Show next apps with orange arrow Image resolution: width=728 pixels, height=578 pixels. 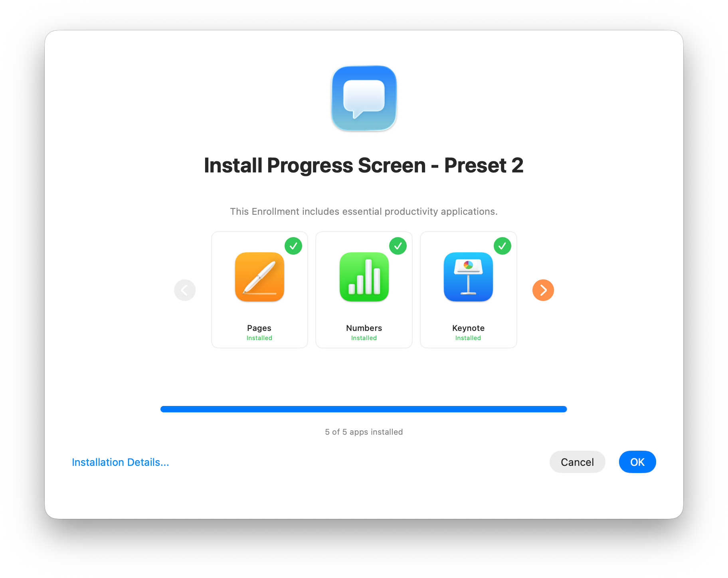543,290
